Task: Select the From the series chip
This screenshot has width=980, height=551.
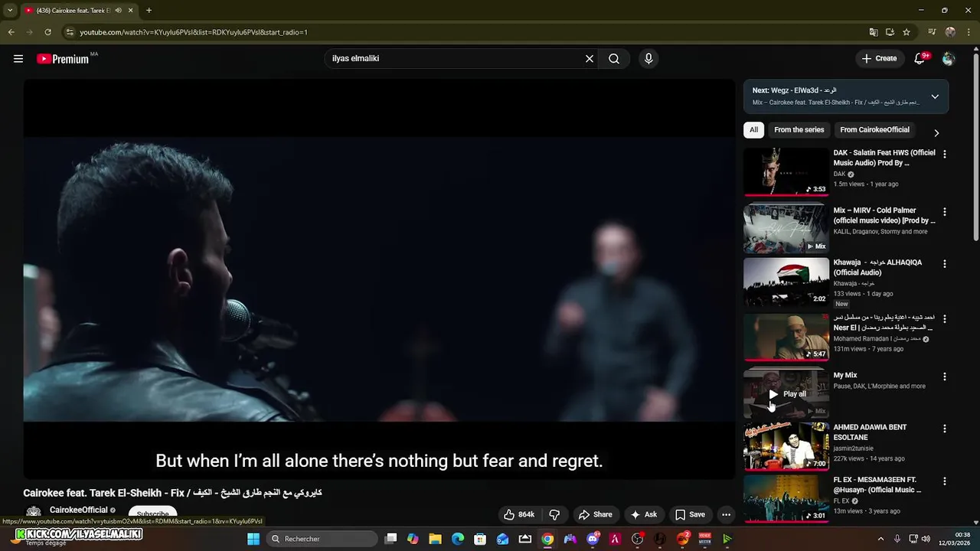Action: (799, 130)
